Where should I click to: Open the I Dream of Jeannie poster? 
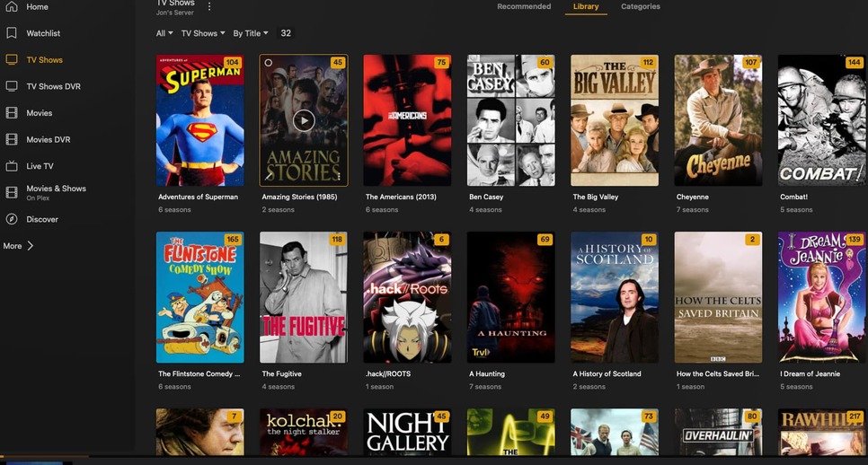822,297
